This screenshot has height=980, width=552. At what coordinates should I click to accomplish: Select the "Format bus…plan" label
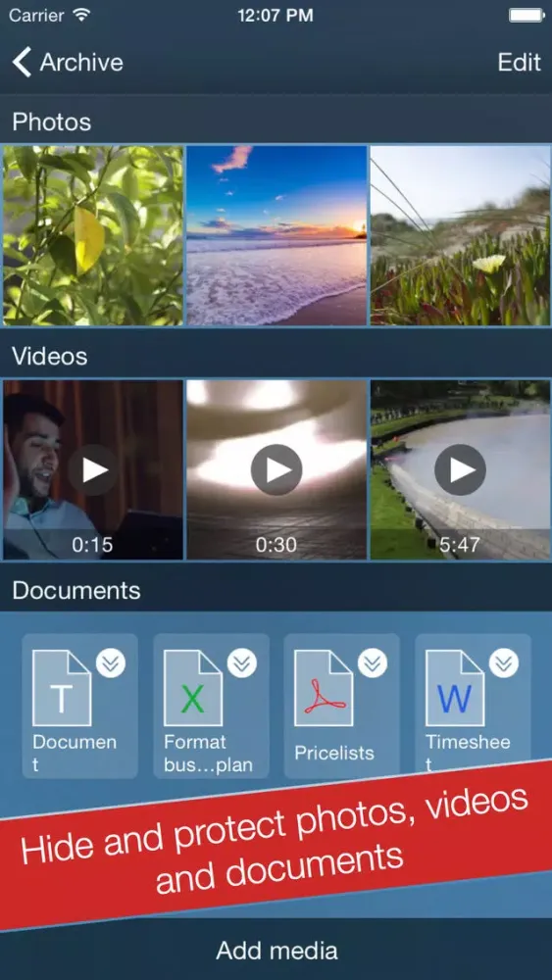click(x=207, y=754)
